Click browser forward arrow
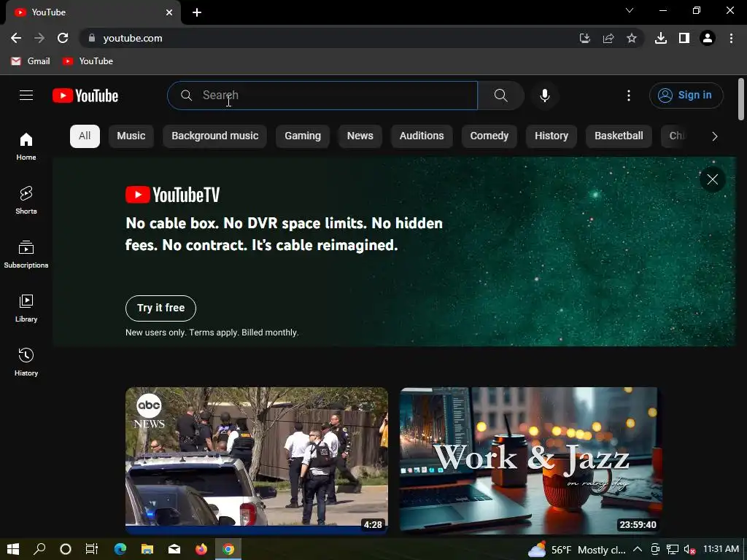Image resolution: width=747 pixels, height=560 pixels. (39, 38)
